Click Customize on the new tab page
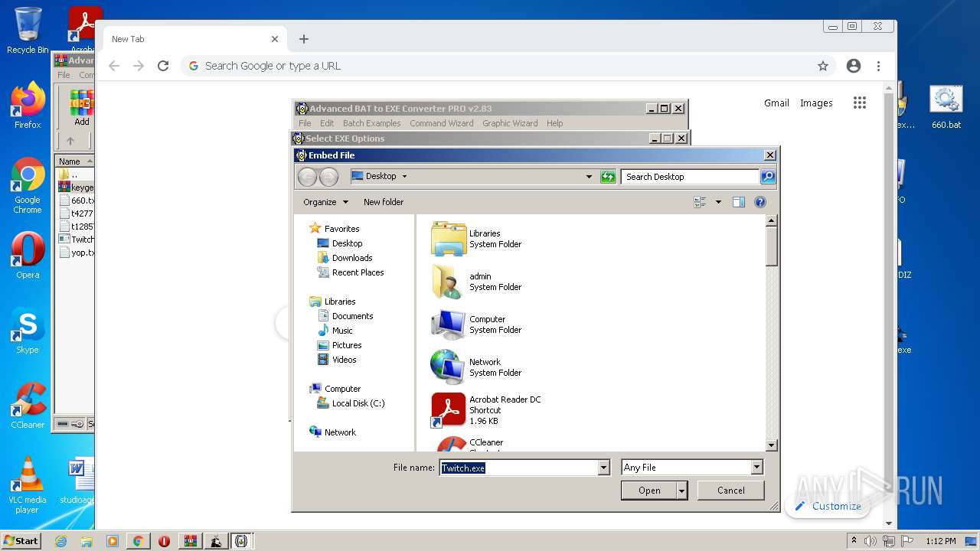The height and width of the screenshot is (551, 980). pos(828,506)
